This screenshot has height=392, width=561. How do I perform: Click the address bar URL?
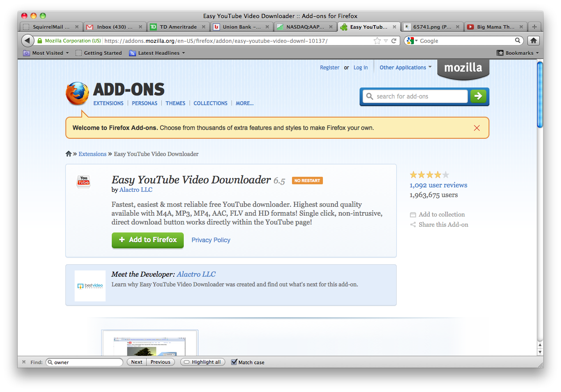pyautogui.click(x=216, y=41)
